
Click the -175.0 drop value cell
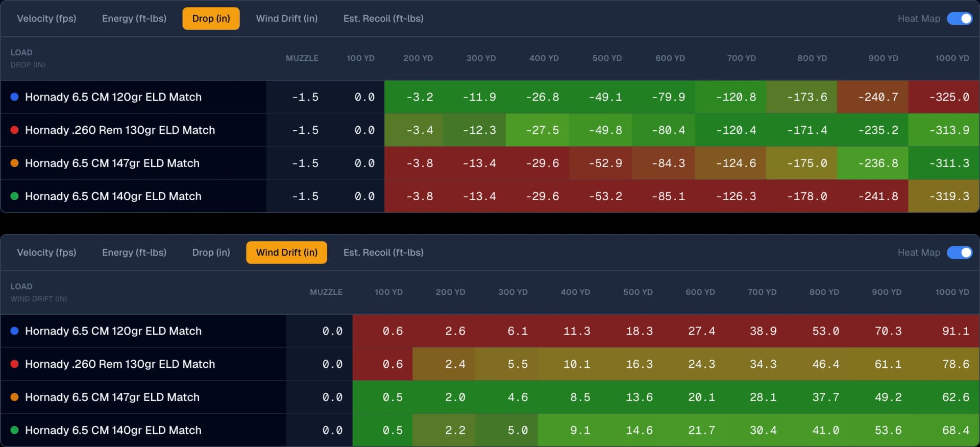pyautogui.click(x=801, y=163)
